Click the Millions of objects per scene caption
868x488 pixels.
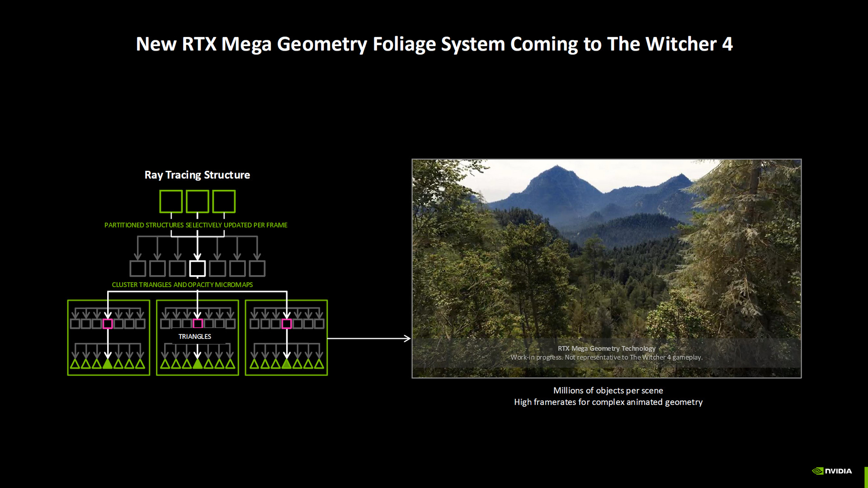click(608, 390)
